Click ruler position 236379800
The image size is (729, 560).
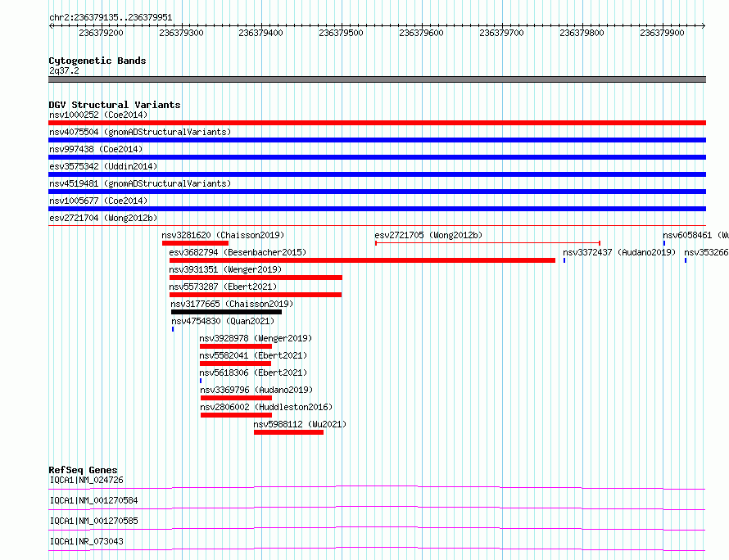click(x=582, y=33)
